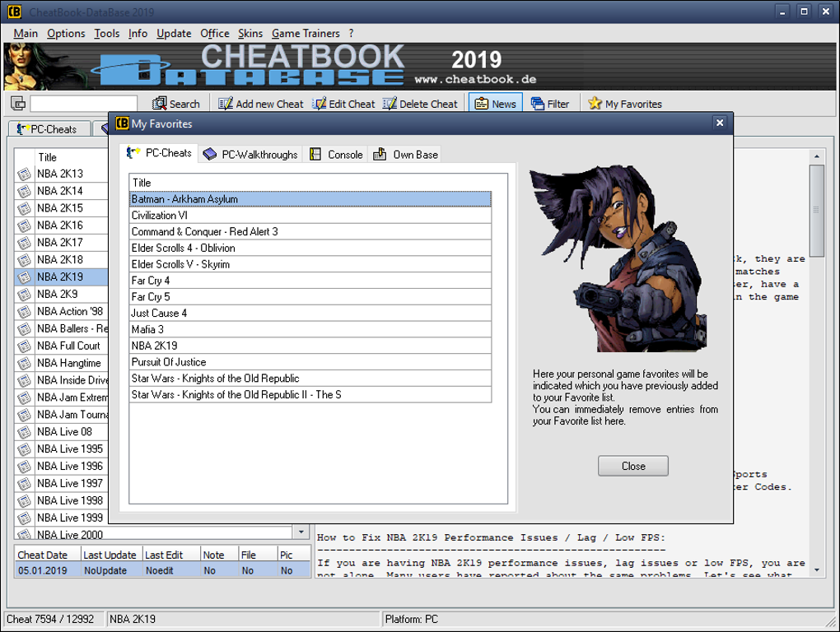The image size is (840, 632).
Task: Open the News panel button
Action: point(496,104)
